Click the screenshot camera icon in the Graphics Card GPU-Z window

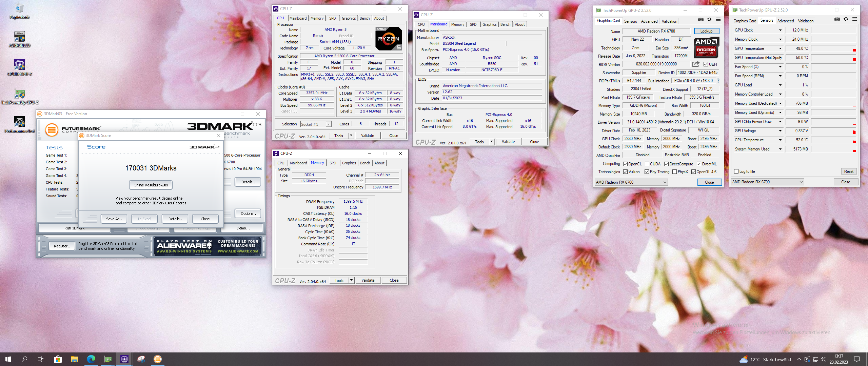tap(701, 19)
